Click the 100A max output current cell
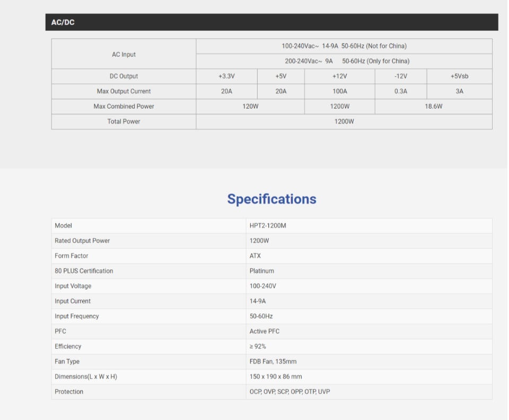 tap(339, 91)
